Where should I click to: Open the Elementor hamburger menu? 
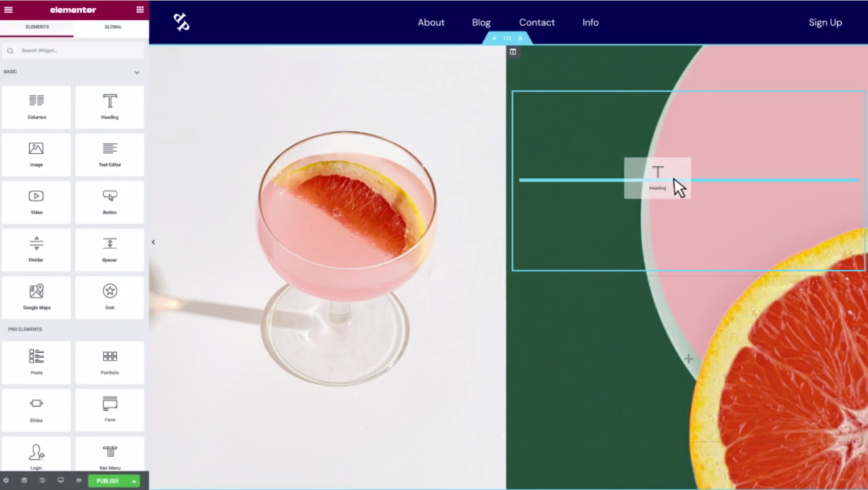pos(8,10)
